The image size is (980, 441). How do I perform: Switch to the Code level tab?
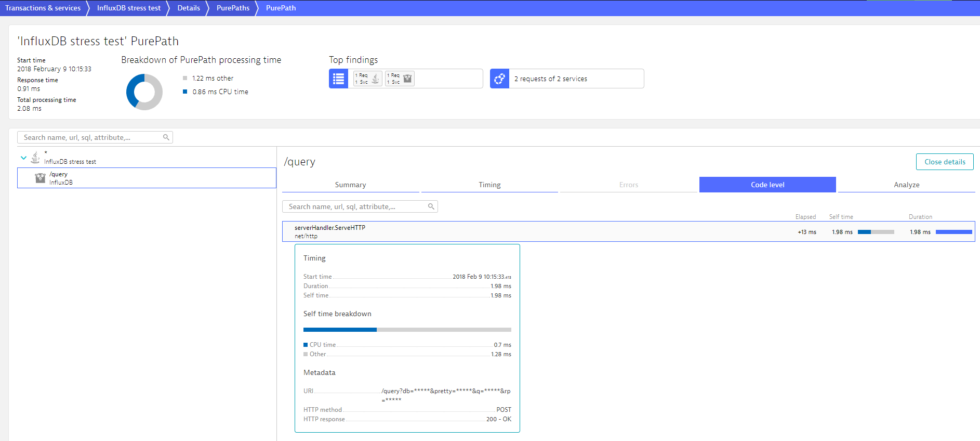pyautogui.click(x=767, y=185)
